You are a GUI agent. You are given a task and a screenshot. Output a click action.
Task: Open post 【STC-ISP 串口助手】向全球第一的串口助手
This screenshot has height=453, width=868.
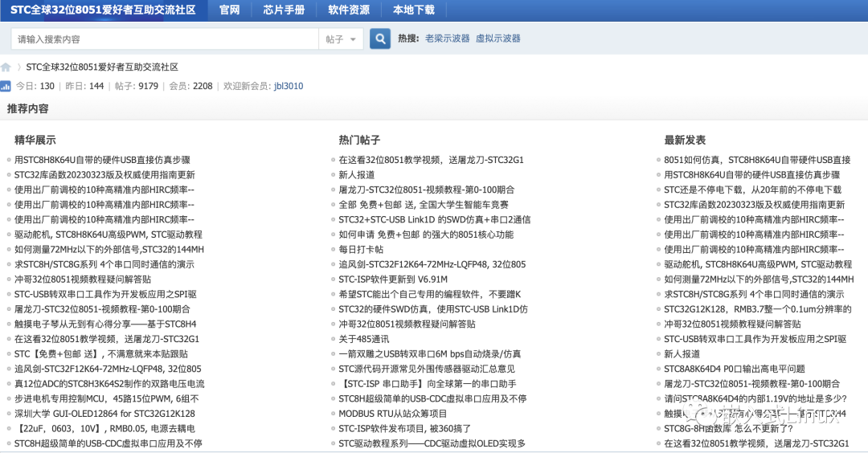tap(428, 384)
